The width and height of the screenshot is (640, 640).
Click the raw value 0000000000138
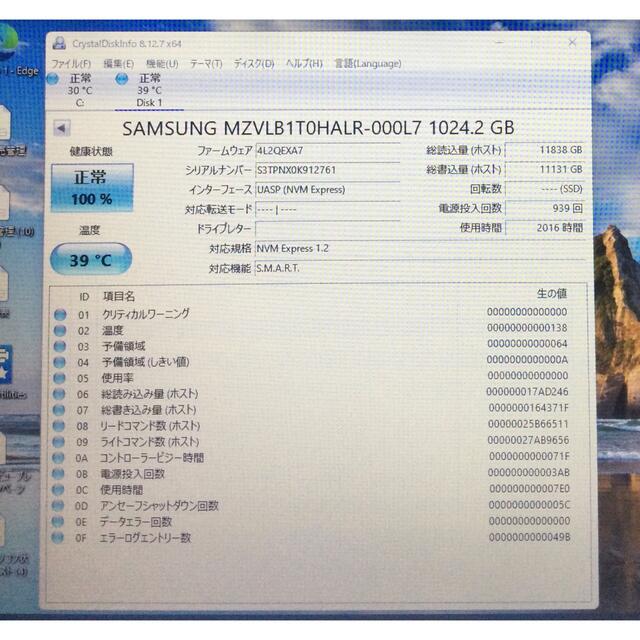click(527, 328)
